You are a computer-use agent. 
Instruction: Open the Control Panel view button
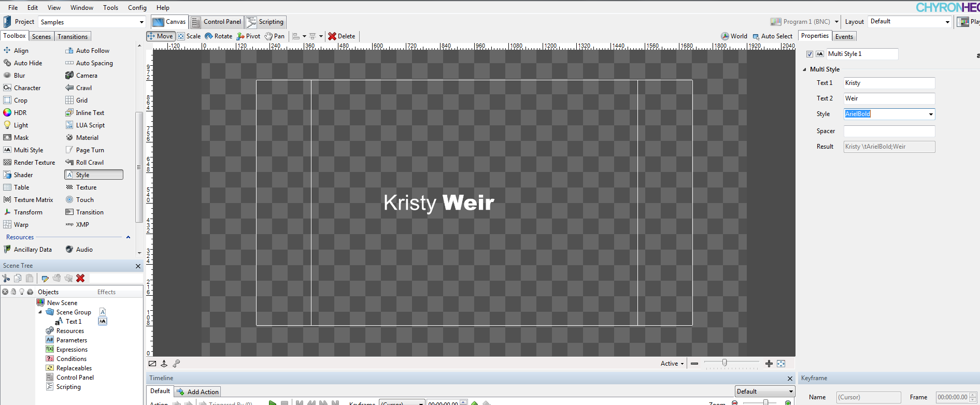click(217, 22)
